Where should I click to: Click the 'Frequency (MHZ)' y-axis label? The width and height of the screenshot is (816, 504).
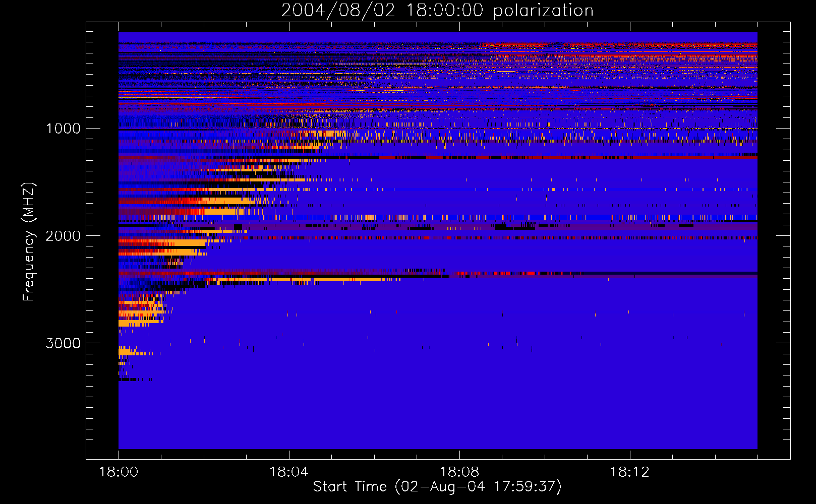pyautogui.click(x=29, y=242)
